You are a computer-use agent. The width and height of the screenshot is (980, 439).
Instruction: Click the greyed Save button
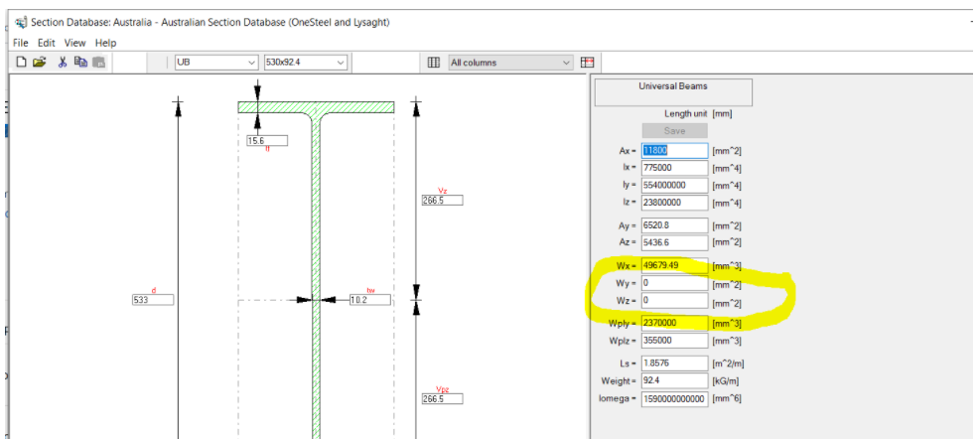coord(674,131)
